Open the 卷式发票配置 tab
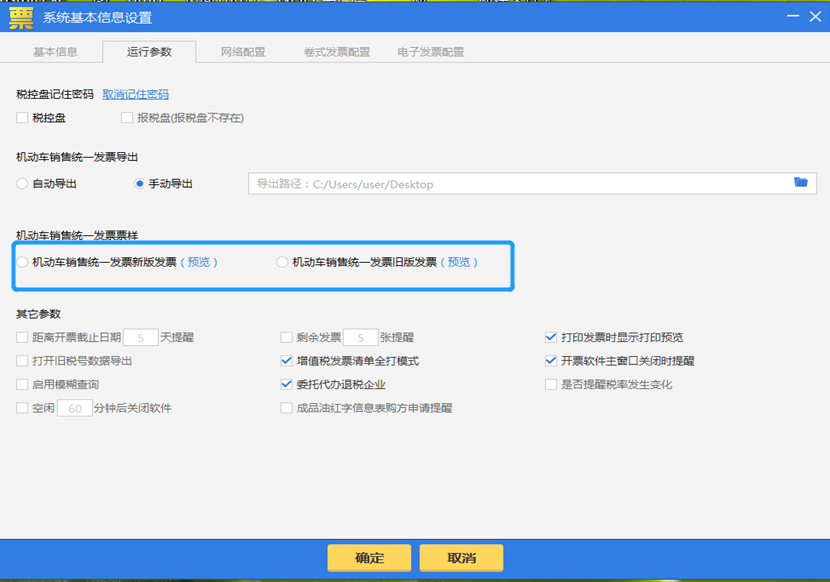The image size is (830, 582). [x=337, y=52]
